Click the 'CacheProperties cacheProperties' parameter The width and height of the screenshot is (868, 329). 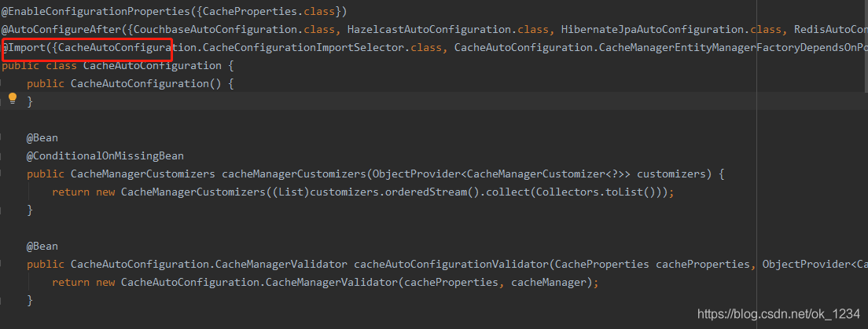(x=652, y=265)
